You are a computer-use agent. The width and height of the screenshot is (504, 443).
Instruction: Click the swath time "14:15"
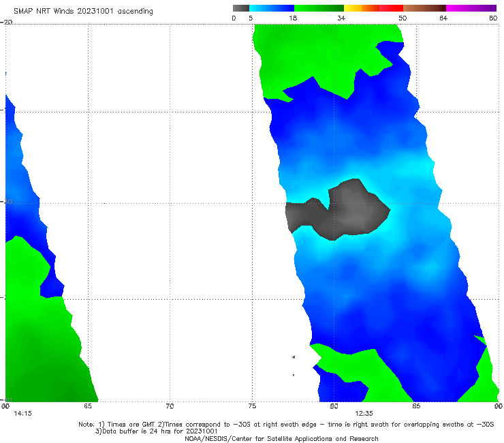pos(23,414)
